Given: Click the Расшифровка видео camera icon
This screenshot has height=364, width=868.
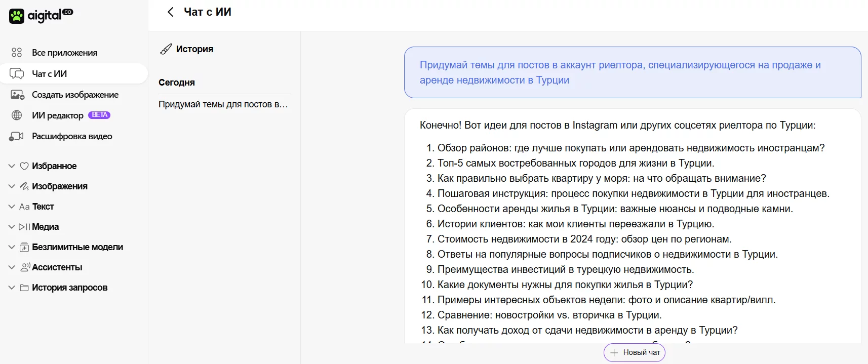Looking at the screenshot, I should point(17,136).
